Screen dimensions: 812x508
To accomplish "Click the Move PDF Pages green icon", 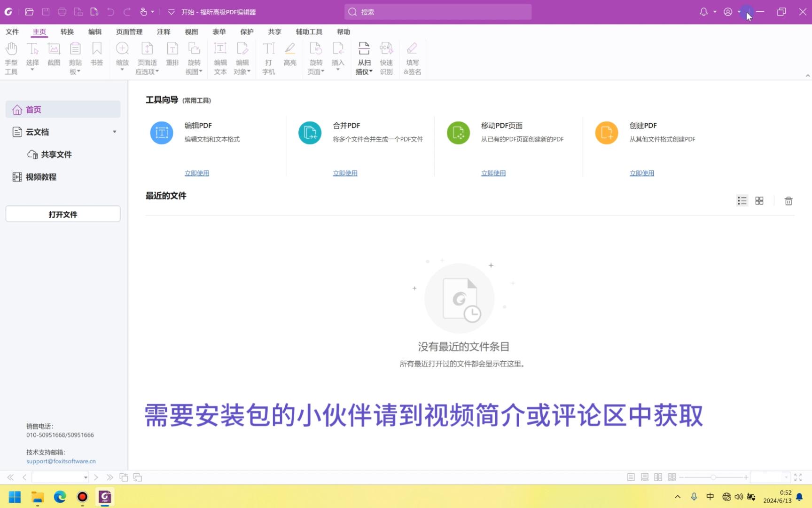I will coord(458,133).
